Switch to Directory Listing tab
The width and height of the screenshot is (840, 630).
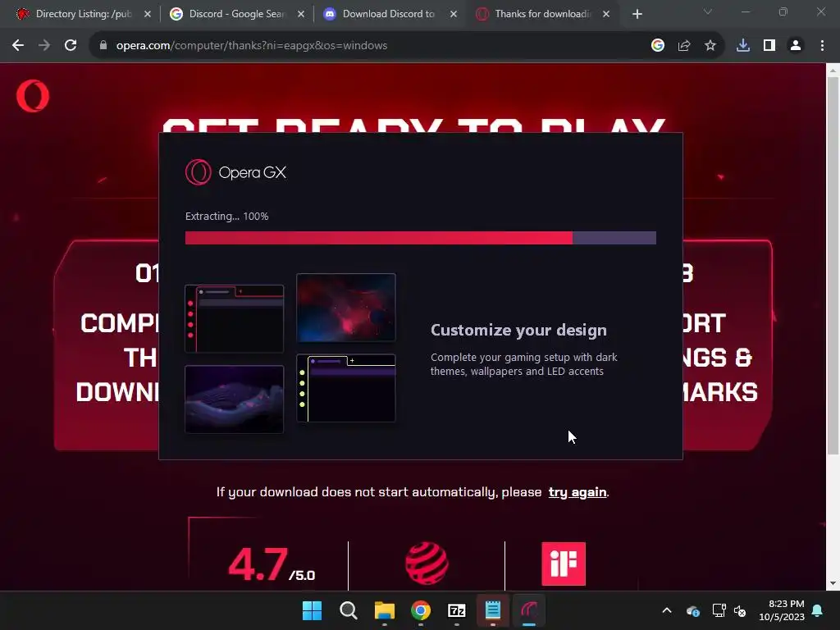click(83, 14)
